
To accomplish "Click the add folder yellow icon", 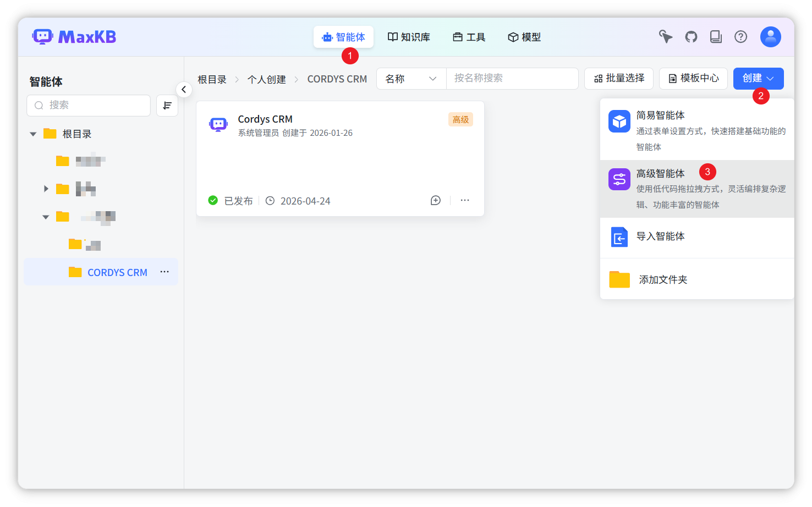I will point(619,279).
